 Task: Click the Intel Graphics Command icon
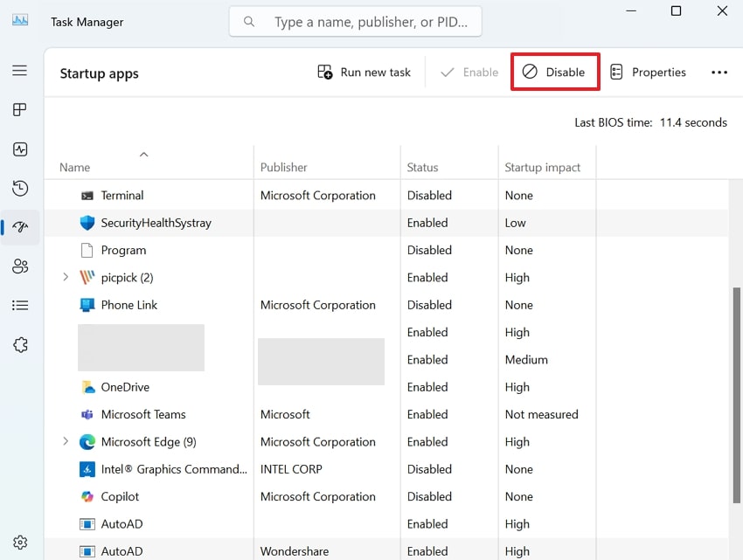pos(87,469)
